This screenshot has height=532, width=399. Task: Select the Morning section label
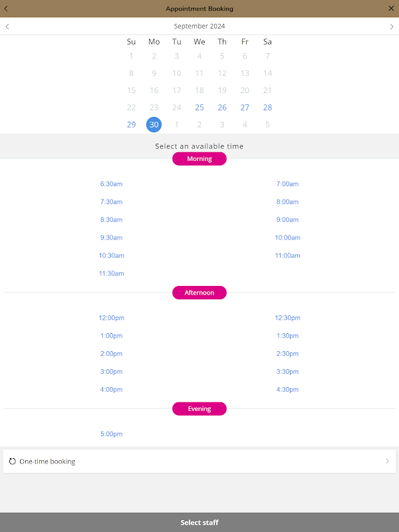(199, 159)
